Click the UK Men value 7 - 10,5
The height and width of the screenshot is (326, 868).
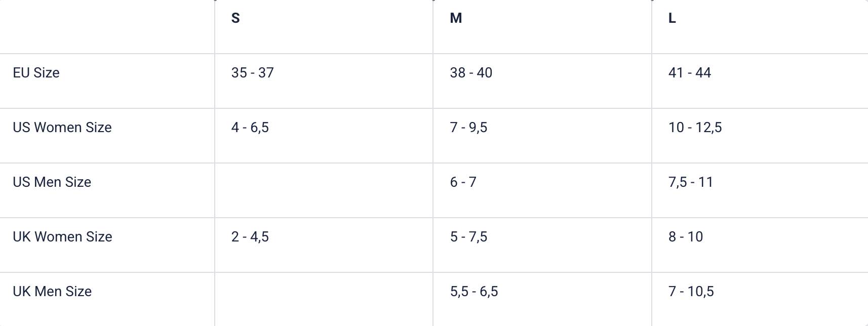coord(691,292)
